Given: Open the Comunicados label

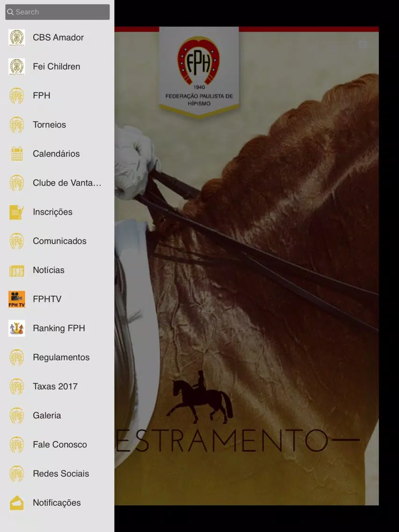Looking at the screenshot, I should [59, 241].
